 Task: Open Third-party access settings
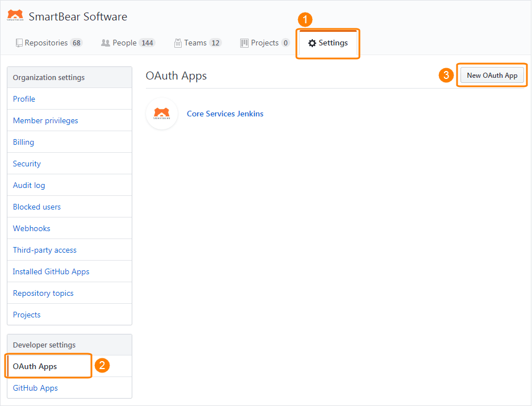[44, 250]
